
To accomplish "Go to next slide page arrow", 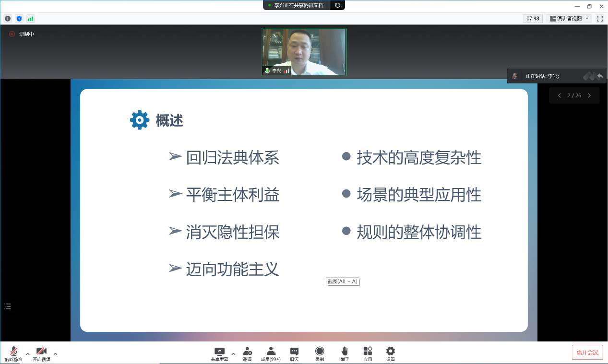I will click(589, 95).
